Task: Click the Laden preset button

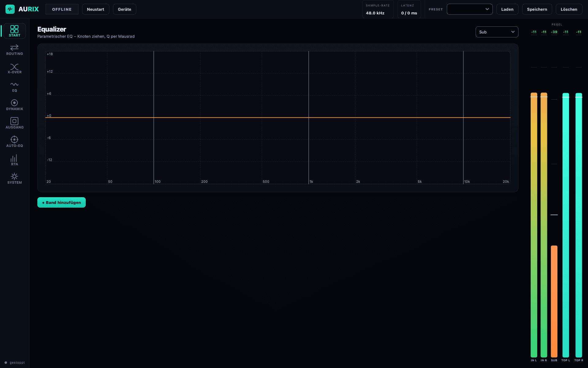Action: click(507, 9)
